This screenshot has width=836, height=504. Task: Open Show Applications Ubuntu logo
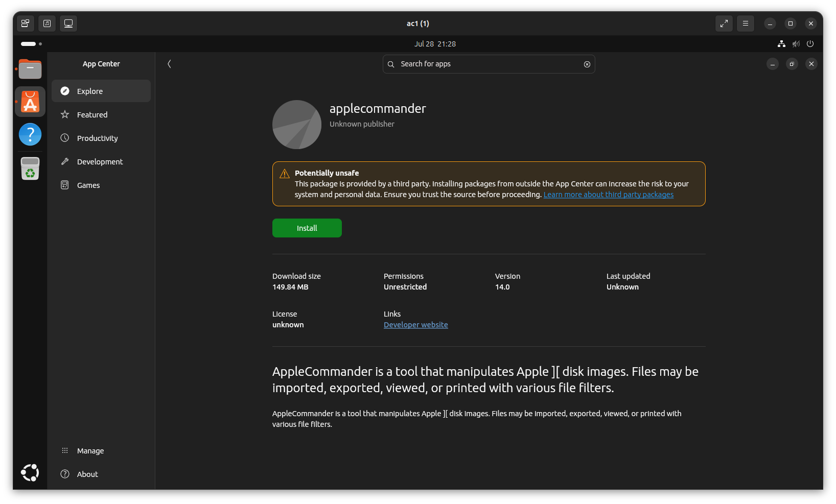coord(30,473)
